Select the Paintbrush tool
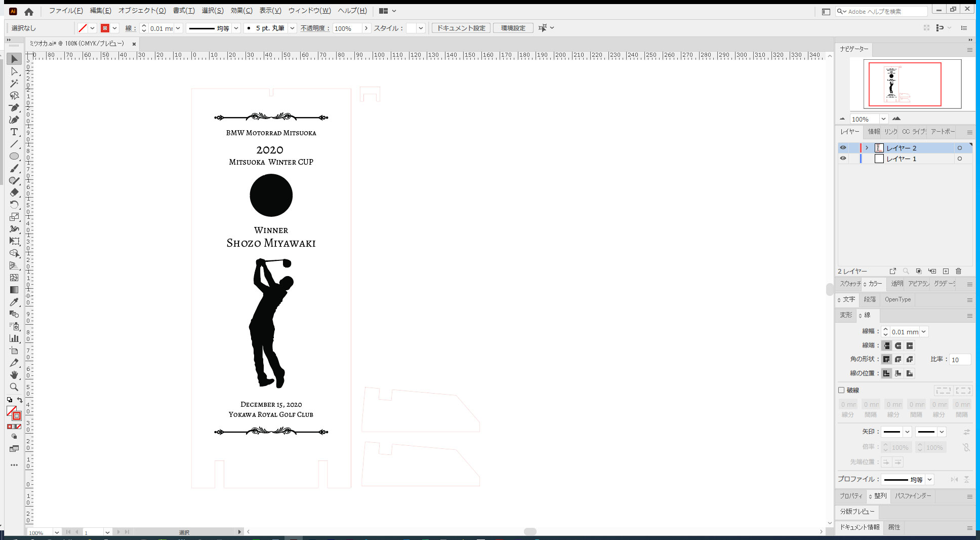The image size is (980, 540). click(14, 168)
